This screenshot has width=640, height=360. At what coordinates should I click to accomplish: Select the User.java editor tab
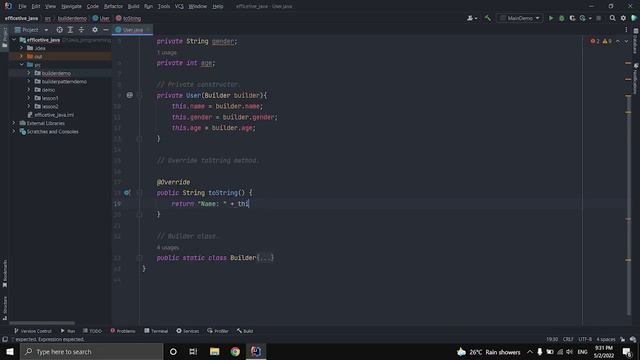point(132,30)
